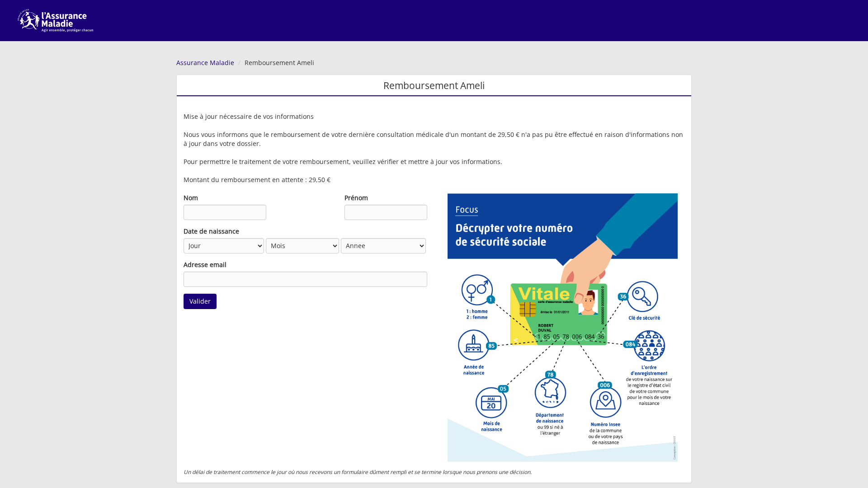
Task: Focus the Adresse email field
Action: tap(305, 279)
